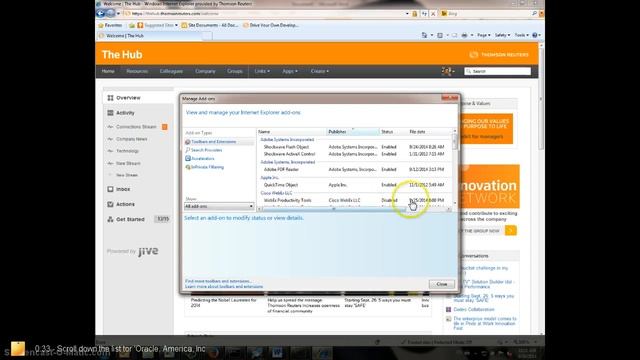Expand the Create dropdown in Hub navigation
The image size is (640, 360).
pos(320,71)
